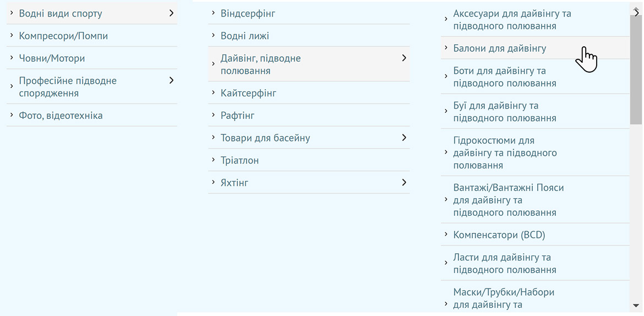
Task: Expand the Водні види спорту submenu arrow
Action: coord(171,13)
